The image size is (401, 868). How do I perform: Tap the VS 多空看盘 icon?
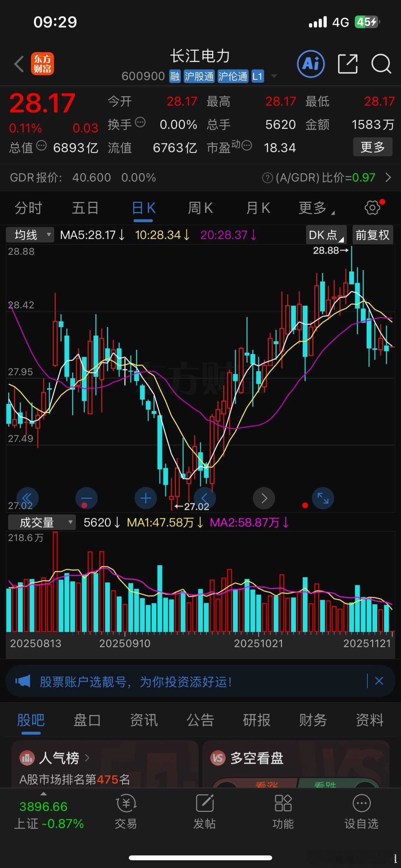tap(218, 759)
